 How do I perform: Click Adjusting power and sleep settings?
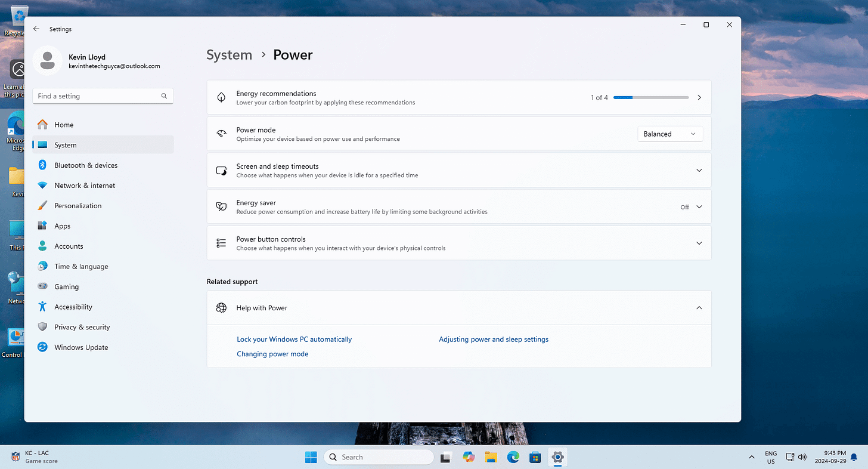493,339
